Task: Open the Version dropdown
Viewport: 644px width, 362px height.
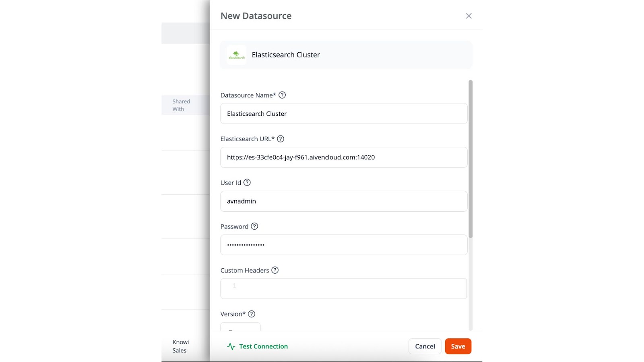Action: (x=240, y=327)
